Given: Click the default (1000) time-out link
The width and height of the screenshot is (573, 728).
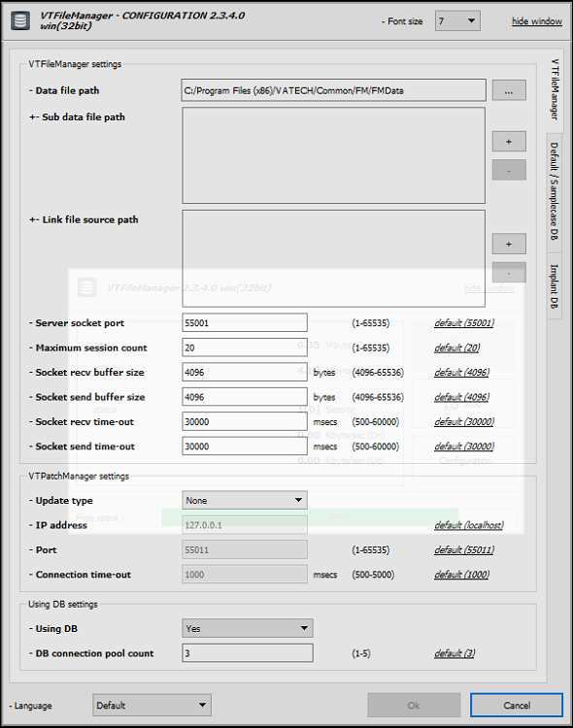Looking at the screenshot, I should click(x=461, y=575).
